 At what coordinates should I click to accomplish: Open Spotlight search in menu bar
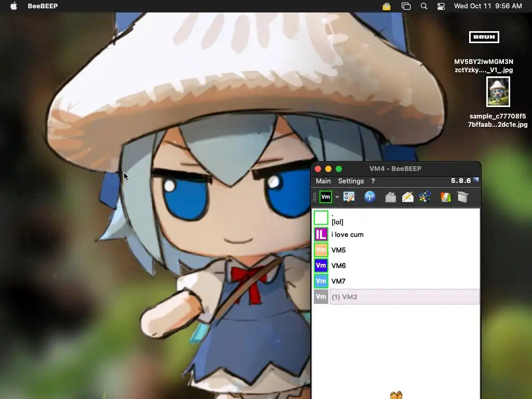(424, 6)
